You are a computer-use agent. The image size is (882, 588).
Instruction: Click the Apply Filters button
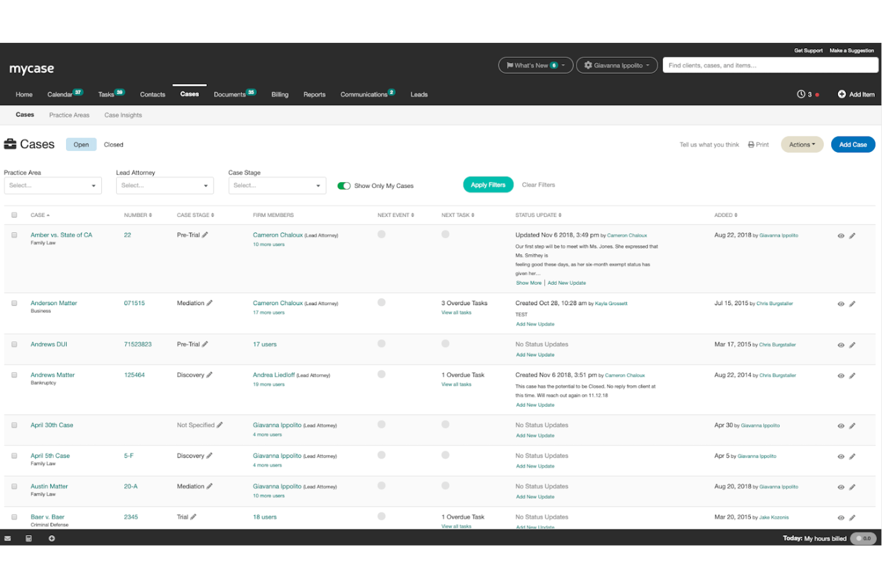click(x=488, y=185)
